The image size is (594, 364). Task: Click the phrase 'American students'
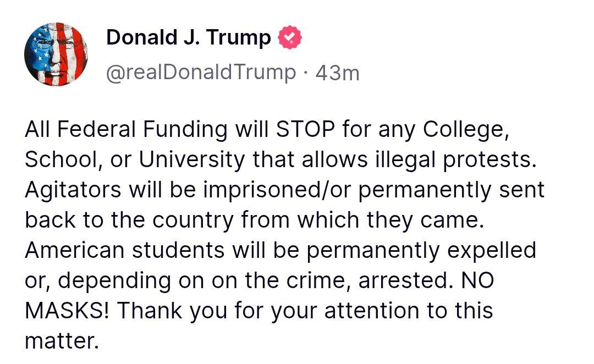tap(124, 251)
